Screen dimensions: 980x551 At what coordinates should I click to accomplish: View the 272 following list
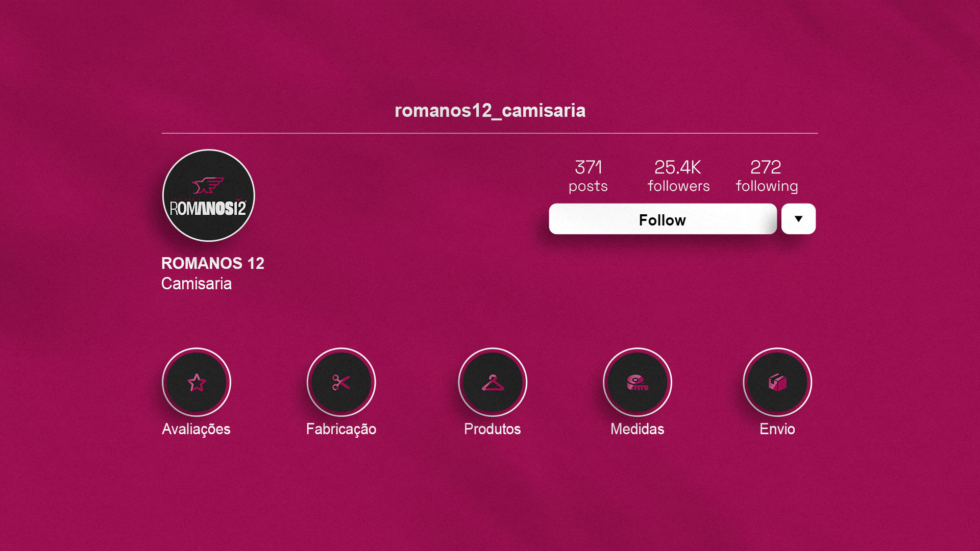[x=767, y=176]
